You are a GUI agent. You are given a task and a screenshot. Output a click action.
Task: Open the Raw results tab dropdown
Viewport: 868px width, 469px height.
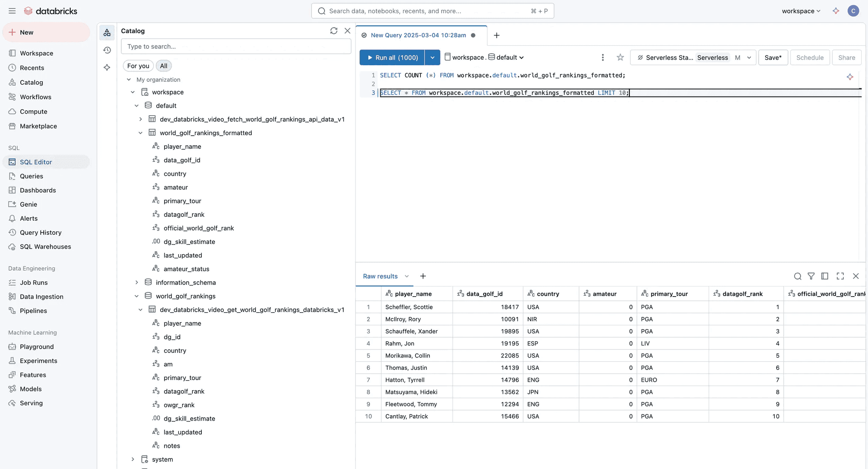tap(406, 276)
